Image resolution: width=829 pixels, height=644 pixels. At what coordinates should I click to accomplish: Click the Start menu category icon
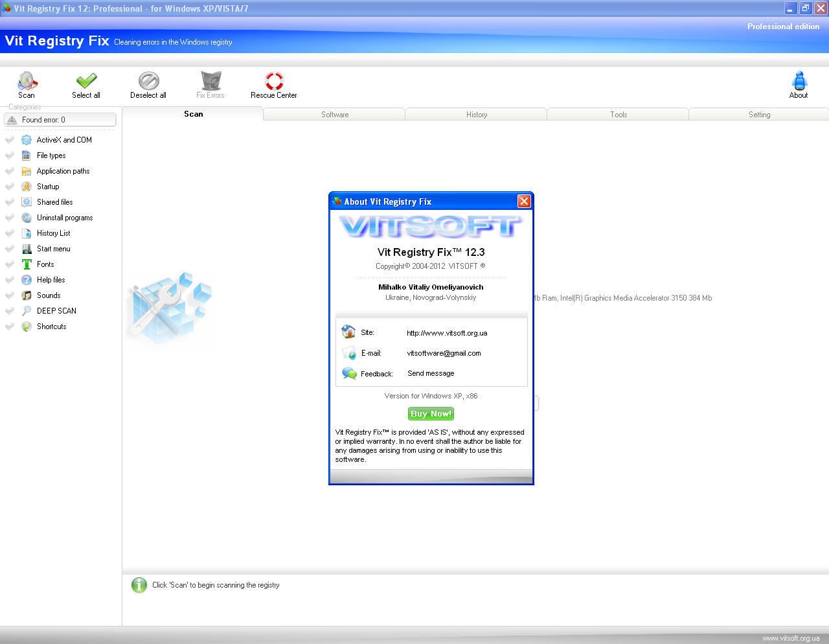(27, 249)
